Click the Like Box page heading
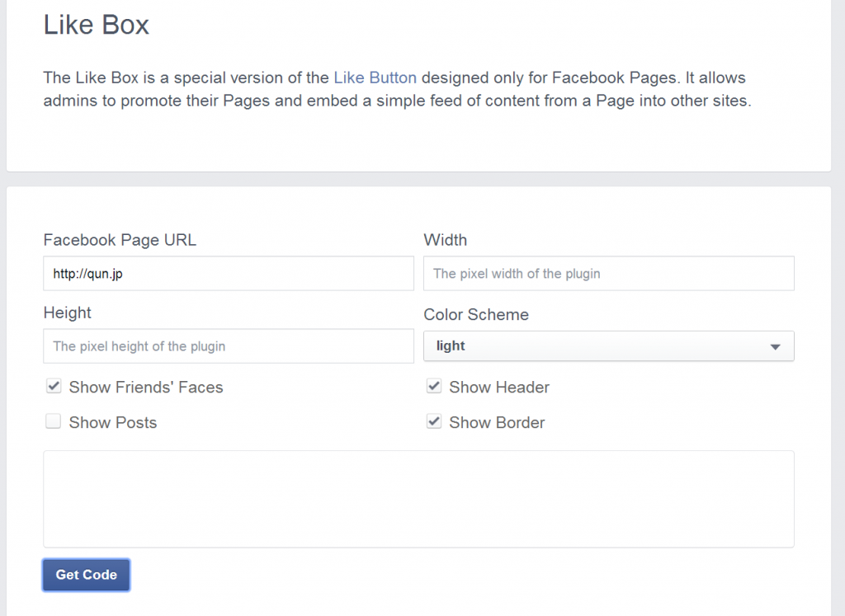The image size is (845, 616). 97,25
